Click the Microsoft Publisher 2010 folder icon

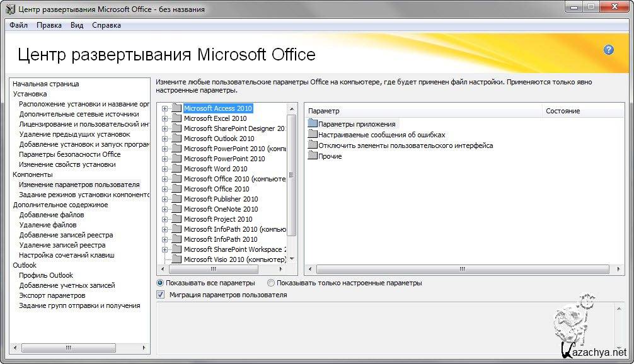tap(176, 199)
